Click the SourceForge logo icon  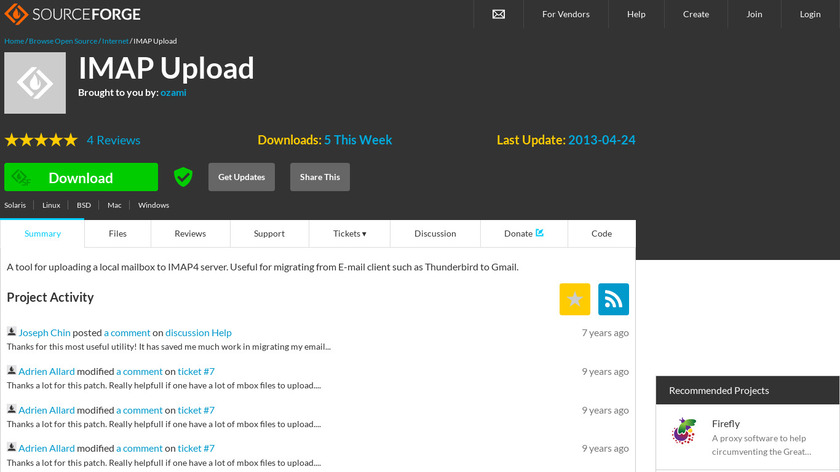tap(16, 14)
